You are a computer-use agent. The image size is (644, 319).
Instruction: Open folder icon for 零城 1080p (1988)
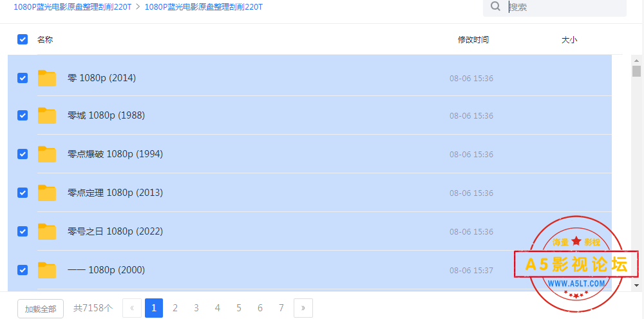[x=47, y=115]
